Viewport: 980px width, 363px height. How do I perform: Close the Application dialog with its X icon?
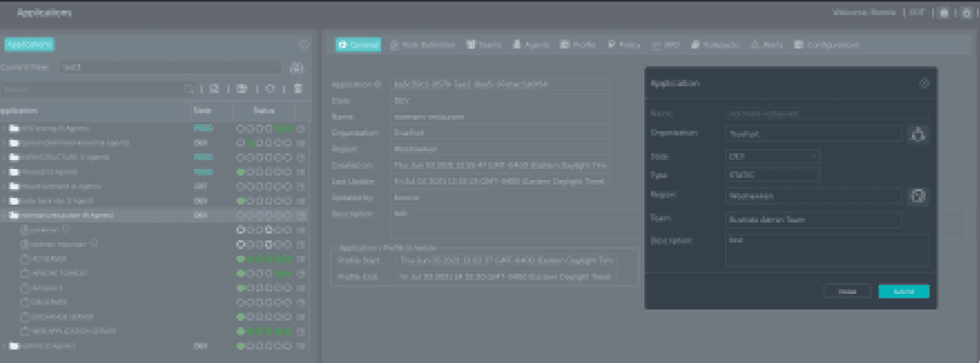923,83
